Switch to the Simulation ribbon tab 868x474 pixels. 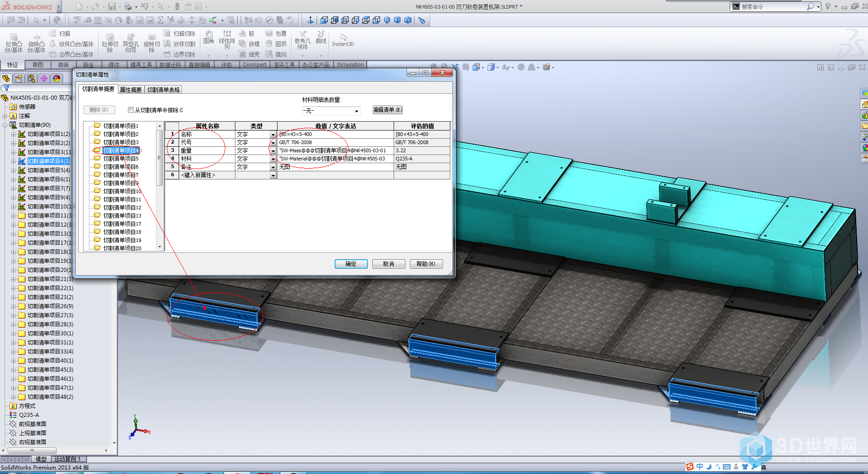click(x=350, y=65)
